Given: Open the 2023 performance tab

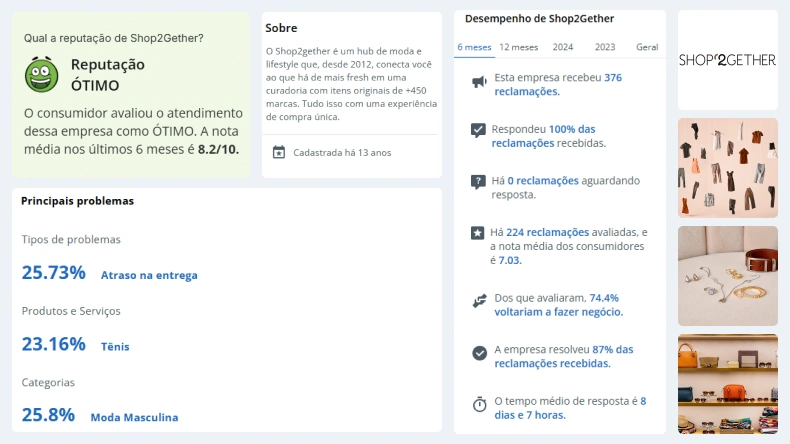Looking at the screenshot, I should click(x=605, y=47).
